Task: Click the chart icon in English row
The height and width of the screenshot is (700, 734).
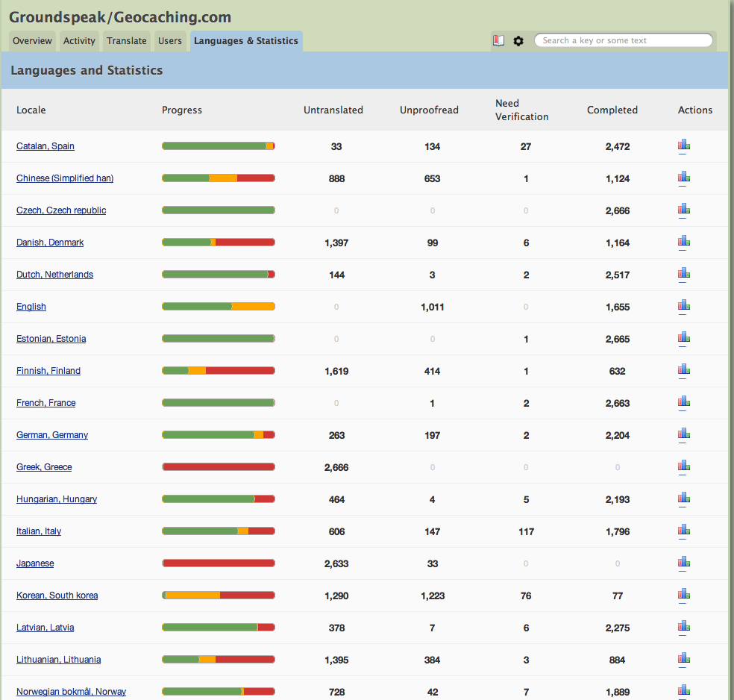Action: click(683, 306)
